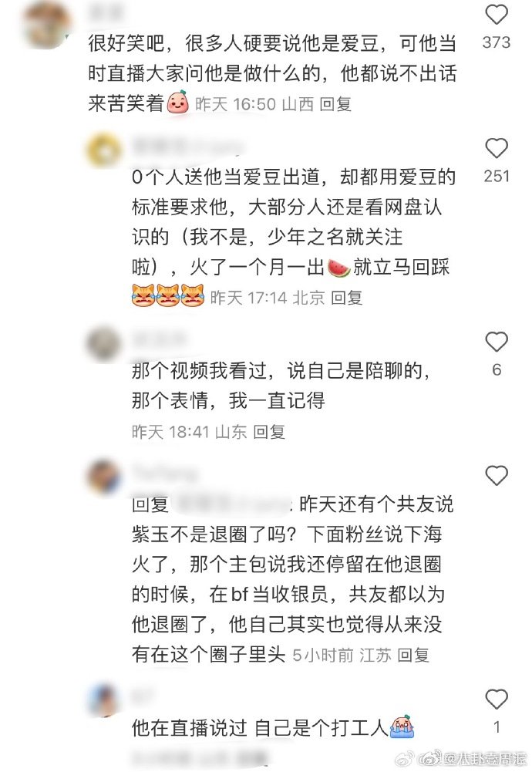Tap the comment text 那个视频我看过
The height and width of the screenshot is (772, 532).
click(200, 371)
